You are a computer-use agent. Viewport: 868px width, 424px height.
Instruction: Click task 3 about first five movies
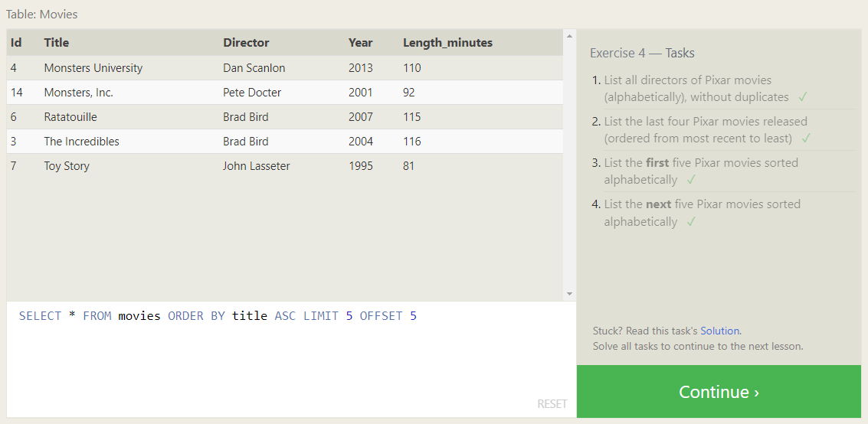pyautogui.click(x=701, y=171)
